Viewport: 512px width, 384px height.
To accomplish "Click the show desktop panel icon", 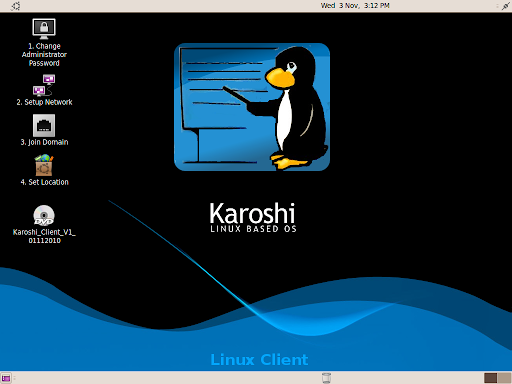I will pyautogui.click(x=6, y=378).
